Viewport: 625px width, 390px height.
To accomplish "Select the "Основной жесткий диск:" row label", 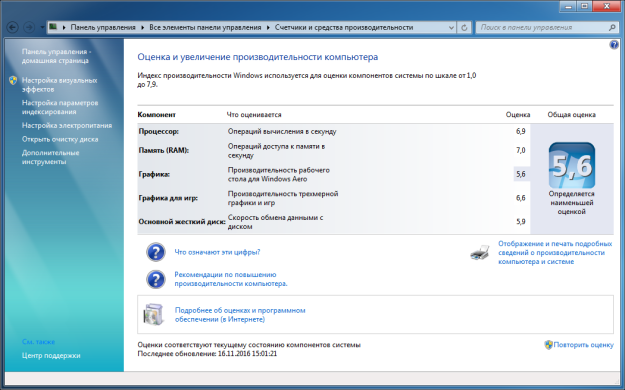I will [x=182, y=222].
